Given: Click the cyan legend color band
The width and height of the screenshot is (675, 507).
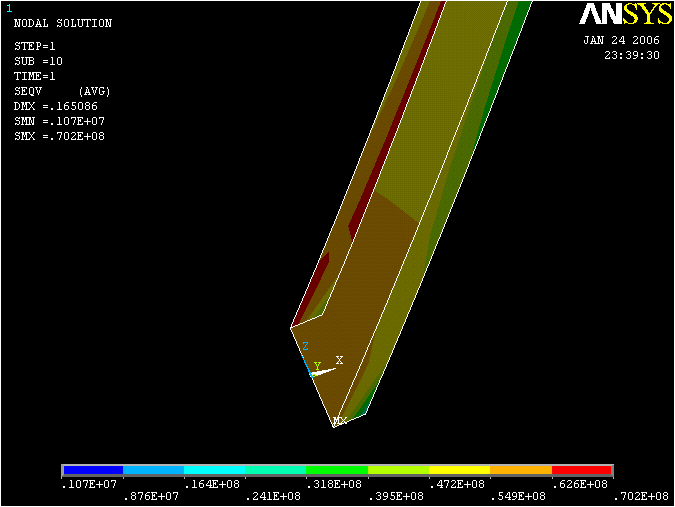Looking at the screenshot, I should [215, 470].
